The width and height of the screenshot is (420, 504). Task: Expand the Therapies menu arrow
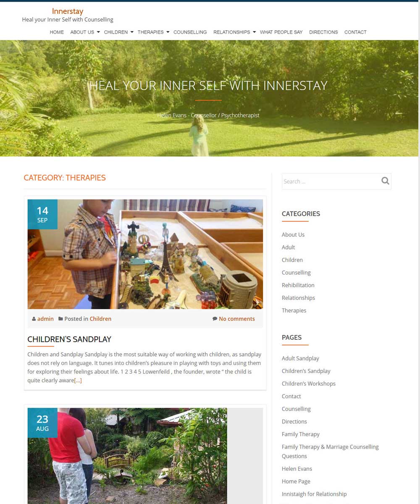click(168, 32)
